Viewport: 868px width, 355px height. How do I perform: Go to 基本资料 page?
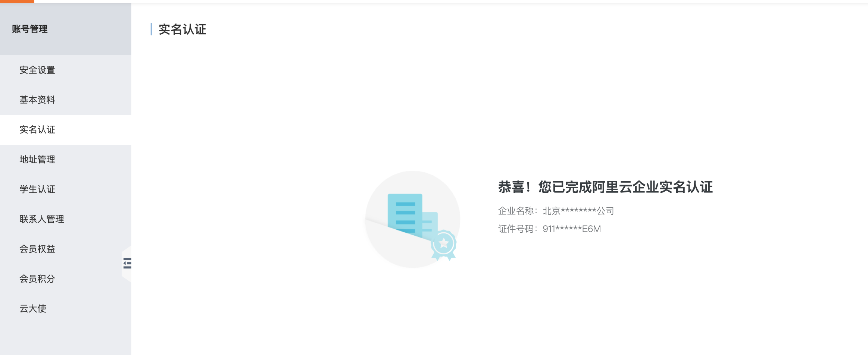[x=37, y=100]
